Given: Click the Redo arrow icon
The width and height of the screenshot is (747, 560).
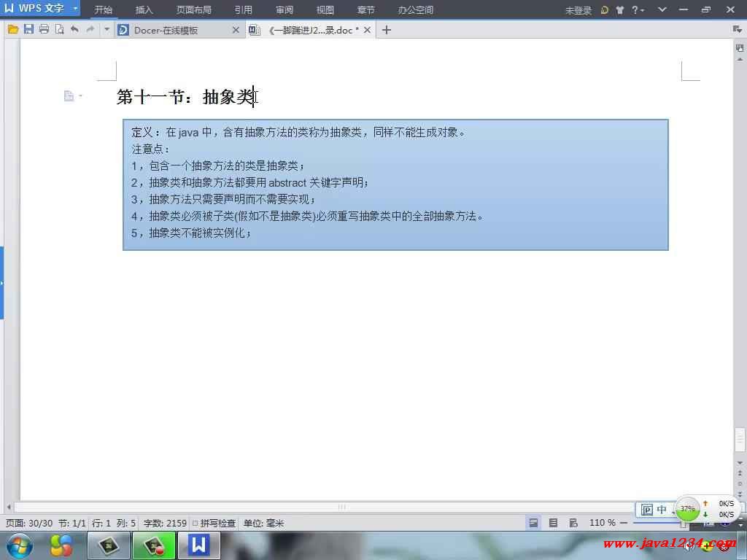Looking at the screenshot, I should [90, 29].
